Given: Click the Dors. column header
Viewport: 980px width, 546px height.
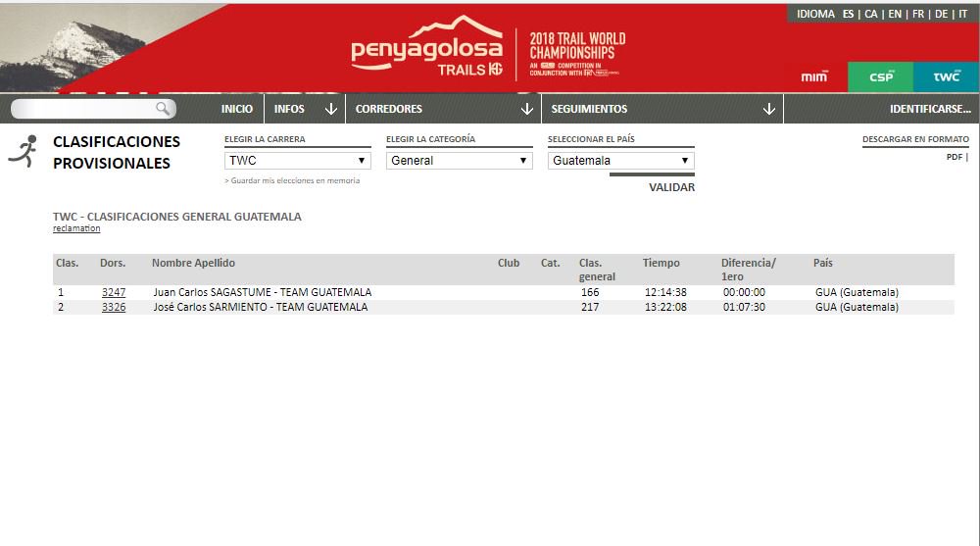Looking at the screenshot, I should (x=113, y=264).
